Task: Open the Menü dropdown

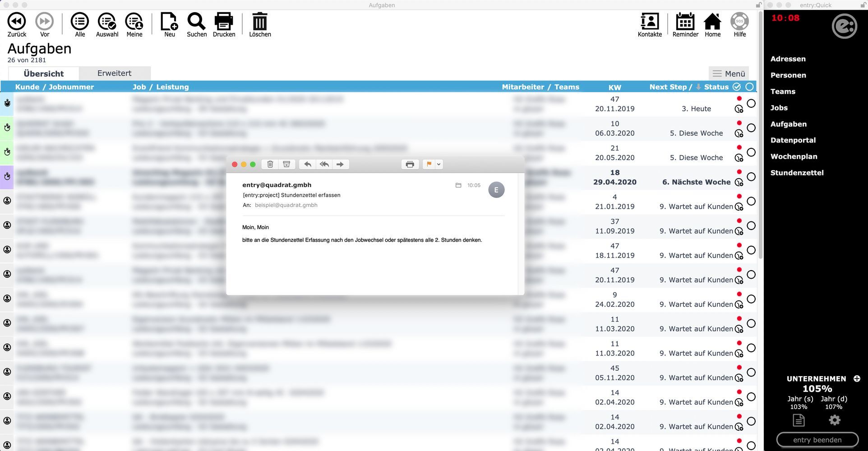Action: [729, 74]
